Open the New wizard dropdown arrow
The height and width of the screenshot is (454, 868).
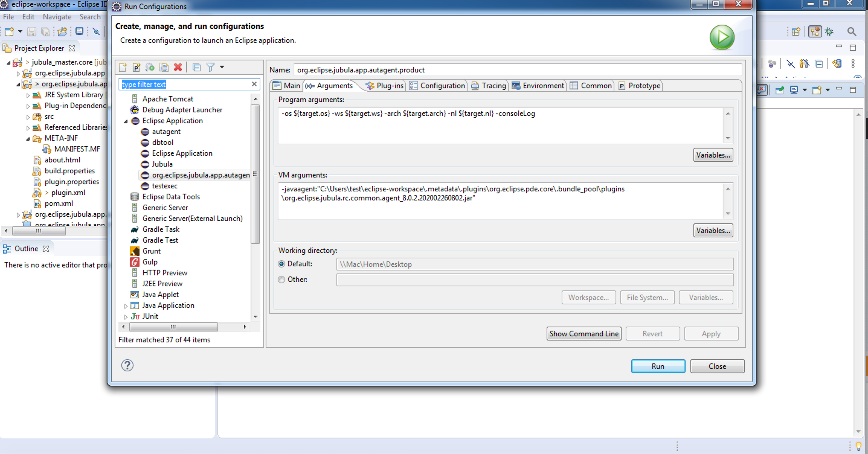click(x=20, y=31)
